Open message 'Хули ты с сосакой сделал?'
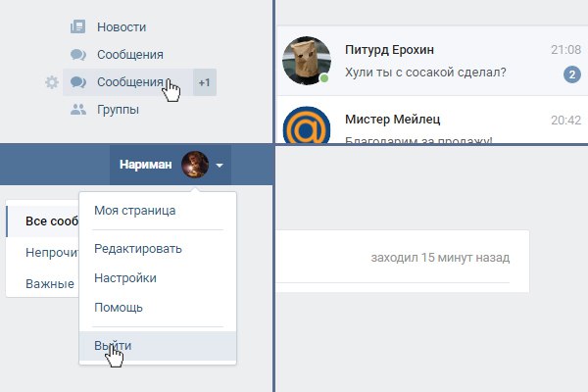The width and height of the screenshot is (588, 392). tap(425, 72)
